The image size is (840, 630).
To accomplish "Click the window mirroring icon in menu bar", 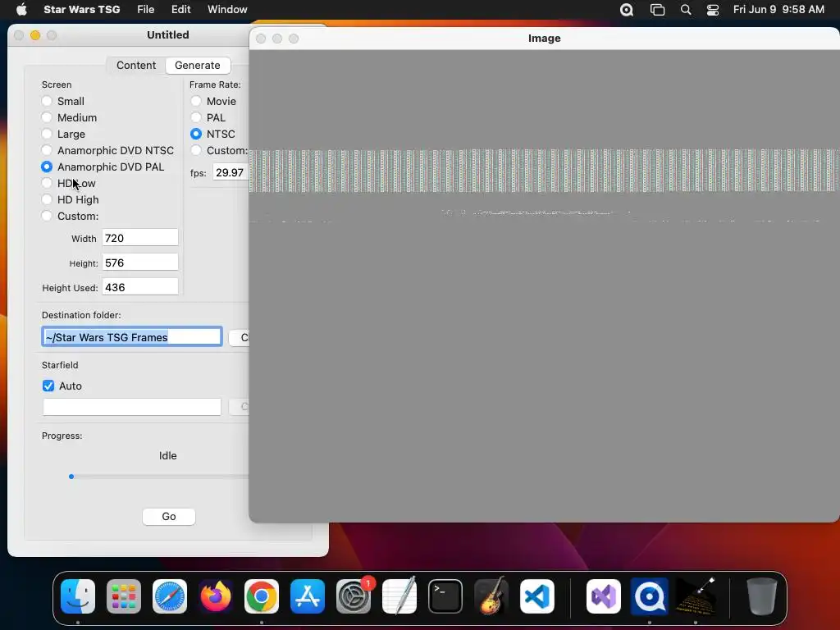I will click(x=657, y=10).
